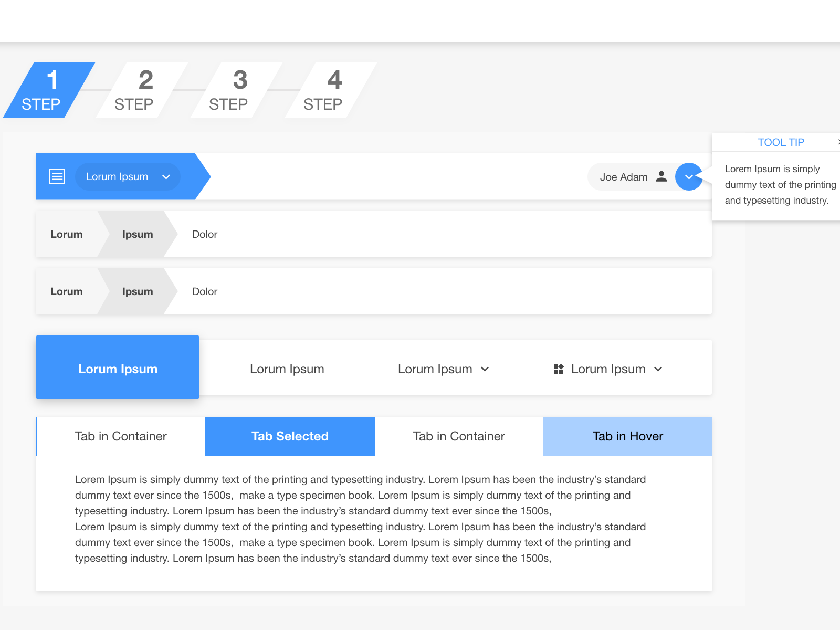This screenshot has height=630, width=840.
Task: Switch to the first Tab in Container
Action: 120,436
